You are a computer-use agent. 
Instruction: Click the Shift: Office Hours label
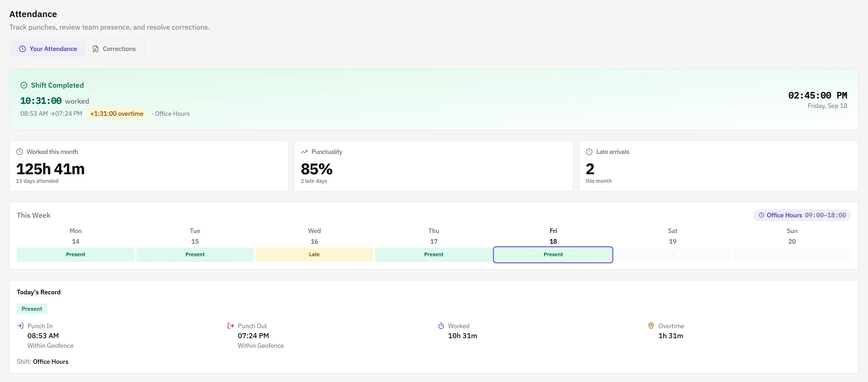point(42,362)
